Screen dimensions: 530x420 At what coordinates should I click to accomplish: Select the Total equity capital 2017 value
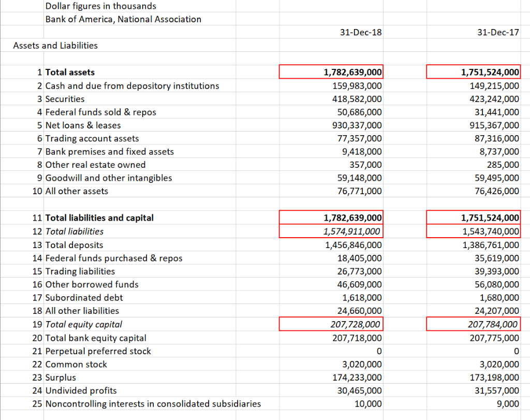click(473, 324)
